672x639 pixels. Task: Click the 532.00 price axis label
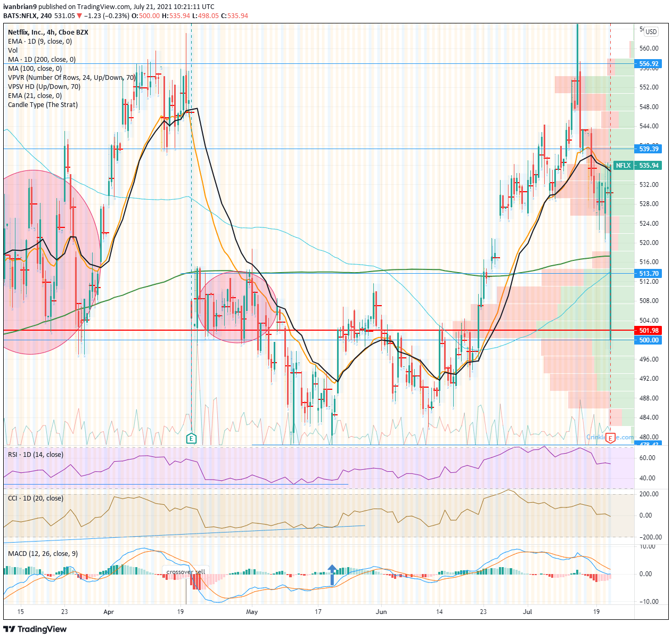click(x=649, y=184)
